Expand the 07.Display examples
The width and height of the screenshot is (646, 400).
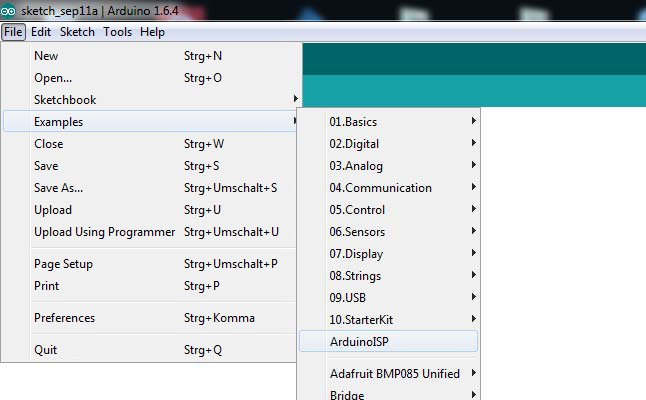point(389,254)
